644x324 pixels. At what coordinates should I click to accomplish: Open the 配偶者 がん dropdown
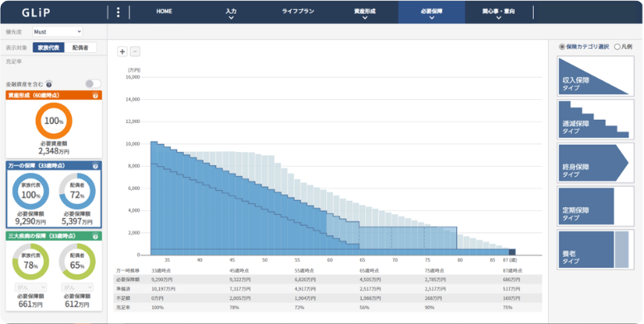pos(77,288)
